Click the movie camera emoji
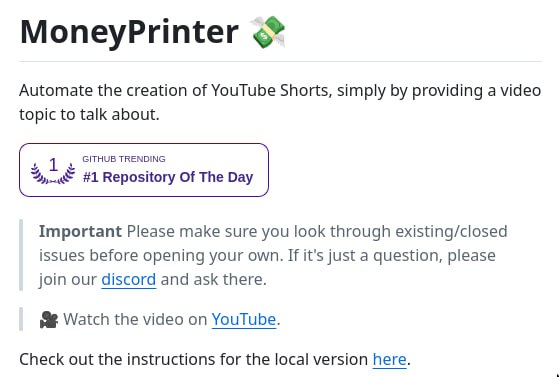559x377 pixels. pyautogui.click(x=49, y=319)
